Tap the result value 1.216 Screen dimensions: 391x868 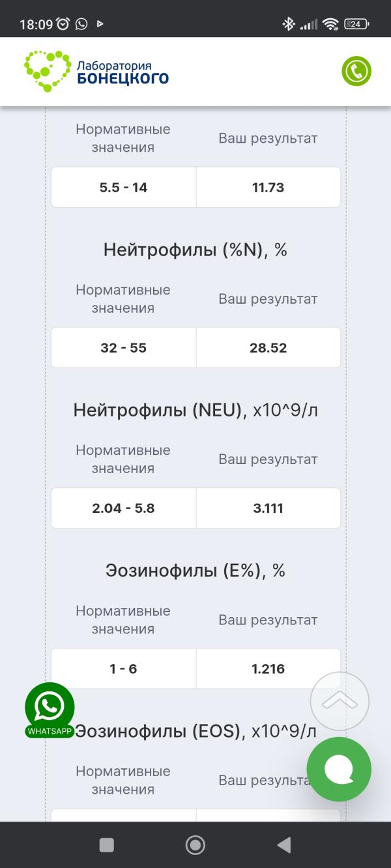click(268, 668)
